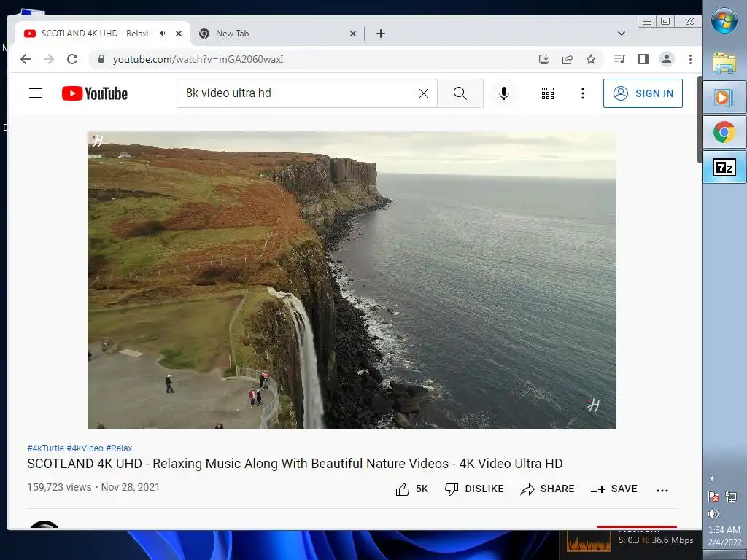Click the page vertical scrollbar thumb
747x560 pixels.
700,119
